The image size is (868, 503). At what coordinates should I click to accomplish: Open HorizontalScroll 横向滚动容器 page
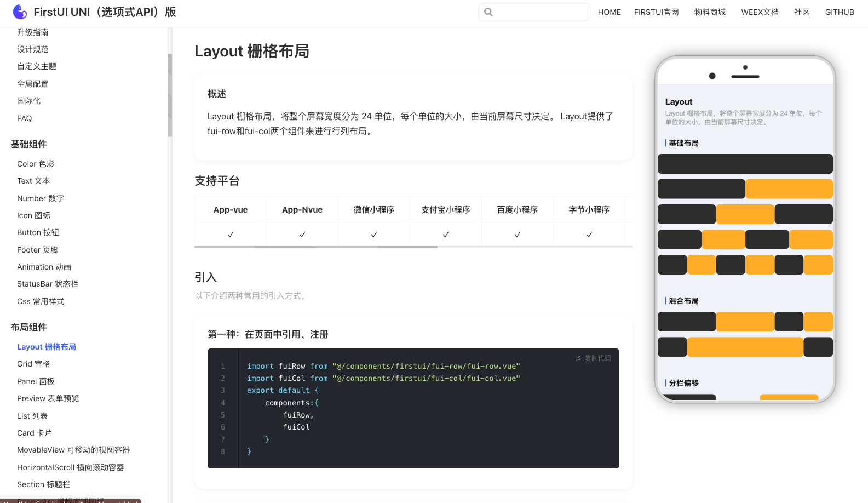coord(71,467)
